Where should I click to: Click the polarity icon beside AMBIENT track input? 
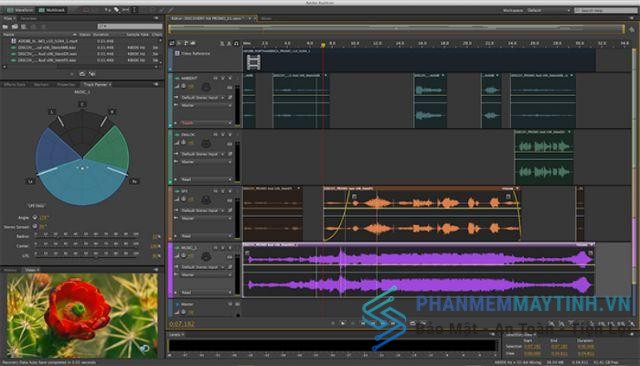[x=230, y=98]
